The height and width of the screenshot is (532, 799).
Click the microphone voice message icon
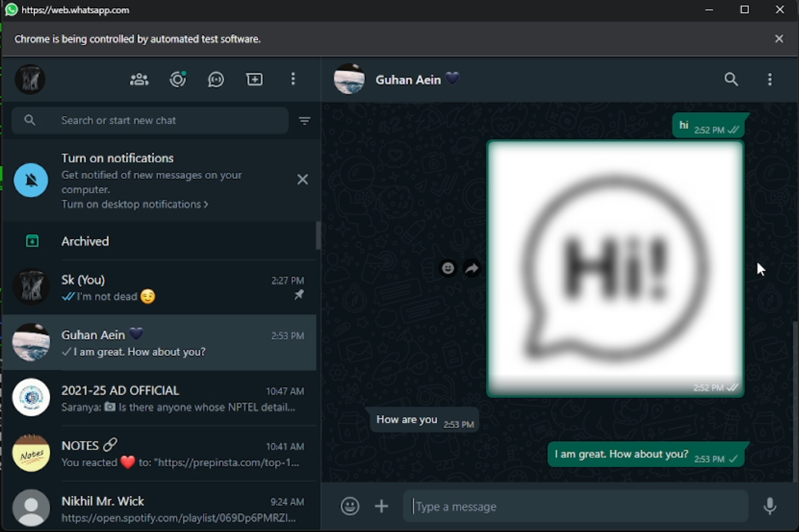[769, 506]
